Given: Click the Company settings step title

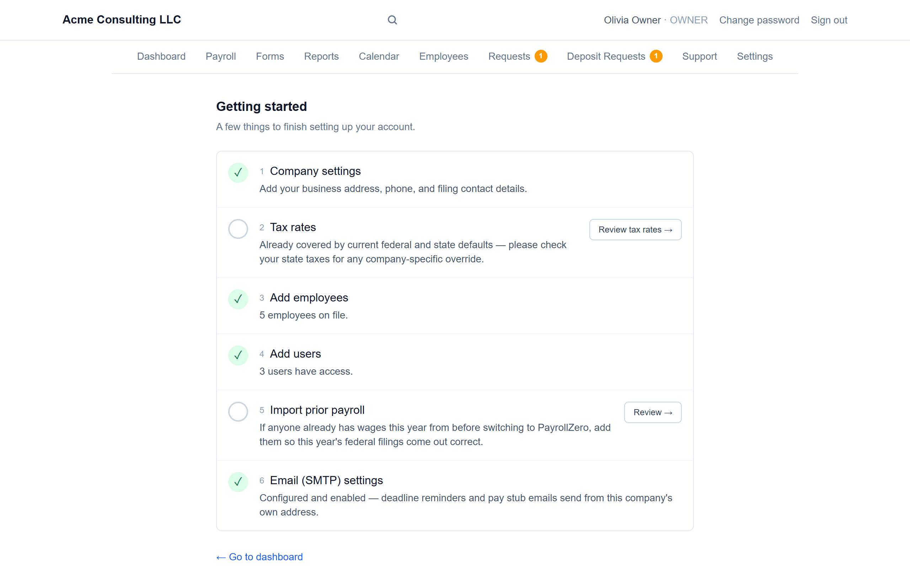Looking at the screenshot, I should (x=315, y=171).
